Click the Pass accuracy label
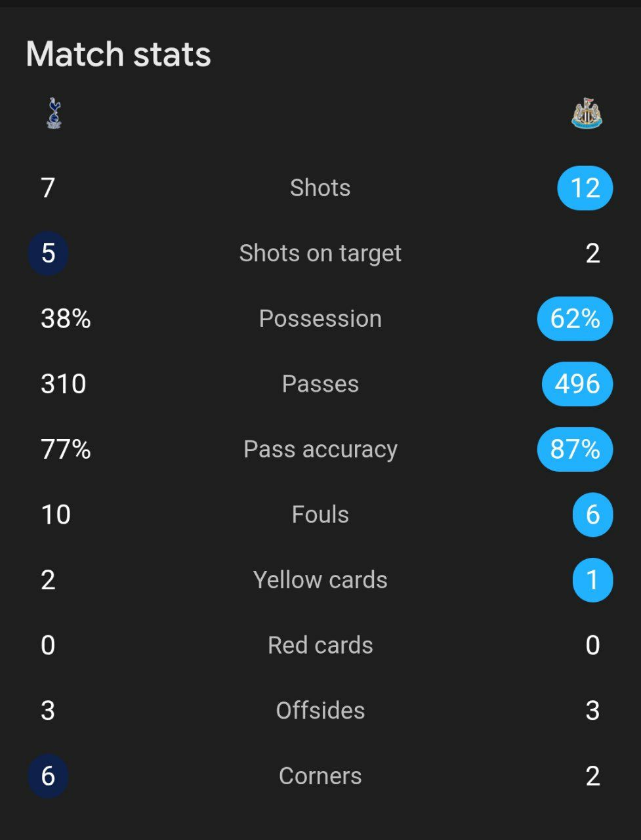641x840 pixels. click(x=320, y=450)
